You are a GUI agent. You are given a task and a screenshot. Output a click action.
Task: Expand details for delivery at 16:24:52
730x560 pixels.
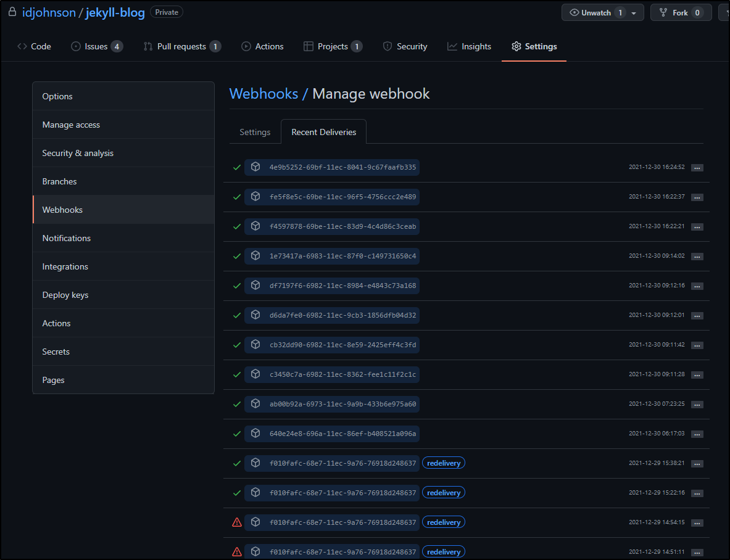coord(697,168)
